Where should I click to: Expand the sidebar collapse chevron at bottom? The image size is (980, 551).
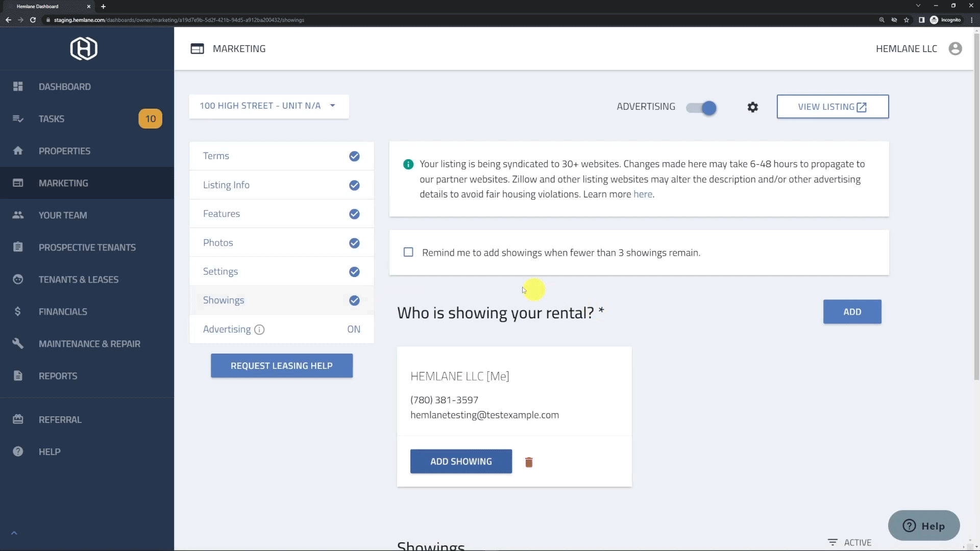pos(14,533)
